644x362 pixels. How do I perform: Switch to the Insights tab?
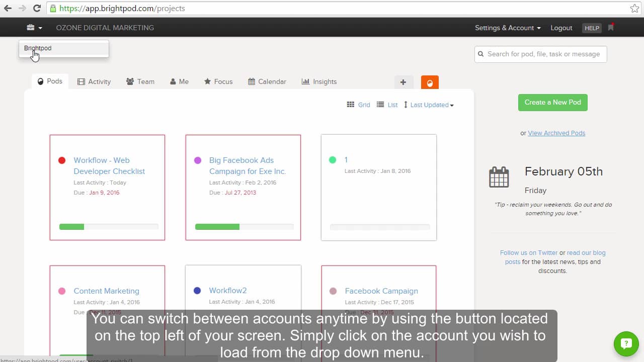319,81
